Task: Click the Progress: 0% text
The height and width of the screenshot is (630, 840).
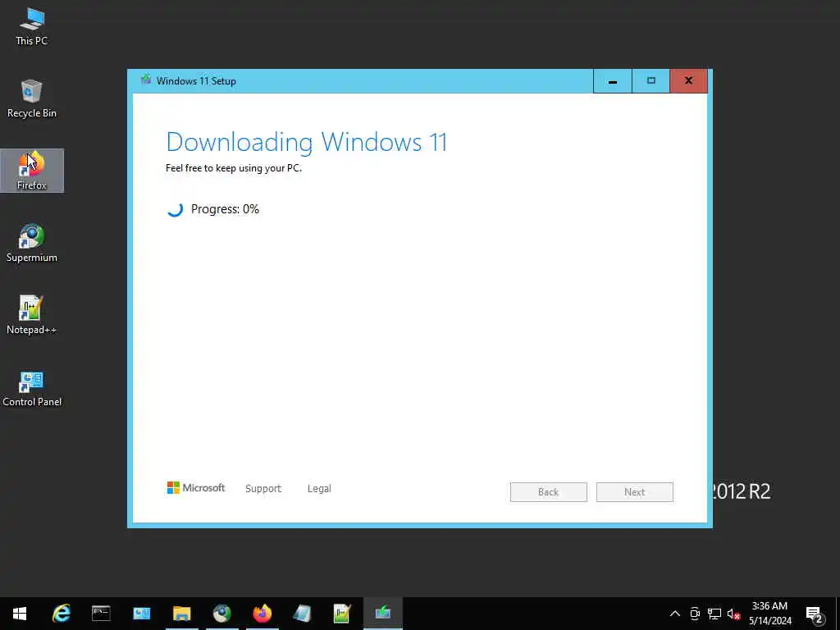Action: (225, 209)
